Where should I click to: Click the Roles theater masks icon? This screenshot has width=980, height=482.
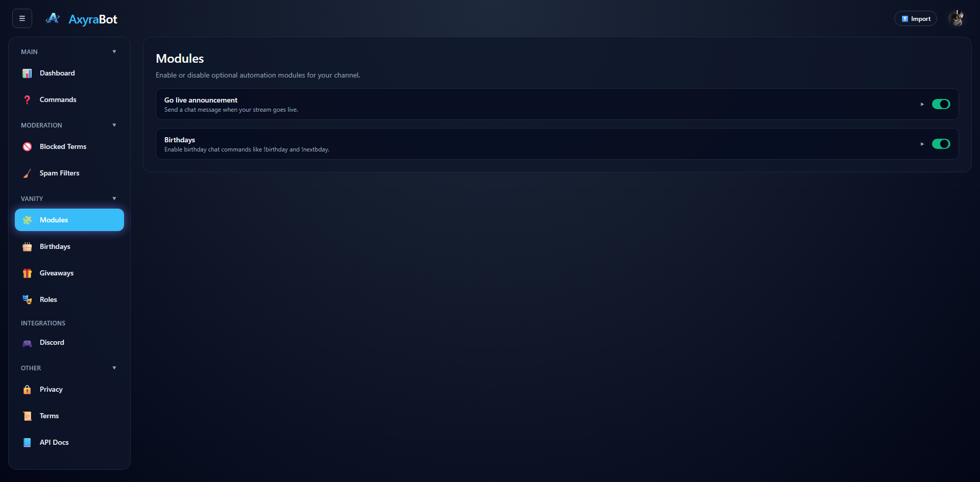point(27,300)
